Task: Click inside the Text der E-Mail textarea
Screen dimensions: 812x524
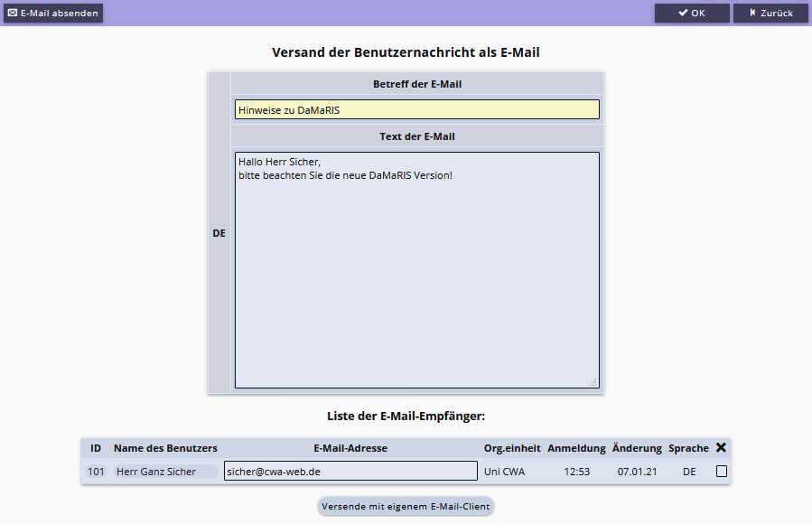Action: click(417, 270)
